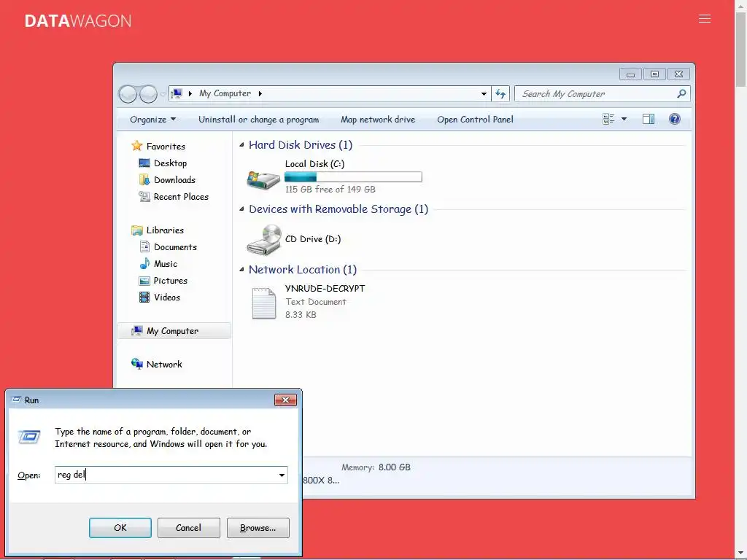Collapse the Hard Disk Drives group
Viewport: 747px width, 560px height.
click(x=241, y=144)
